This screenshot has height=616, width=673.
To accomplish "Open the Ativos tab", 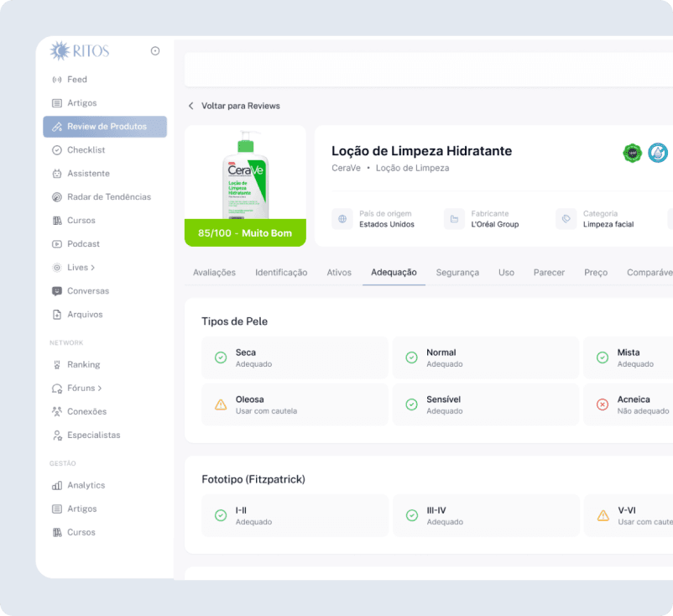I will pyautogui.click(x=339, y=273).
